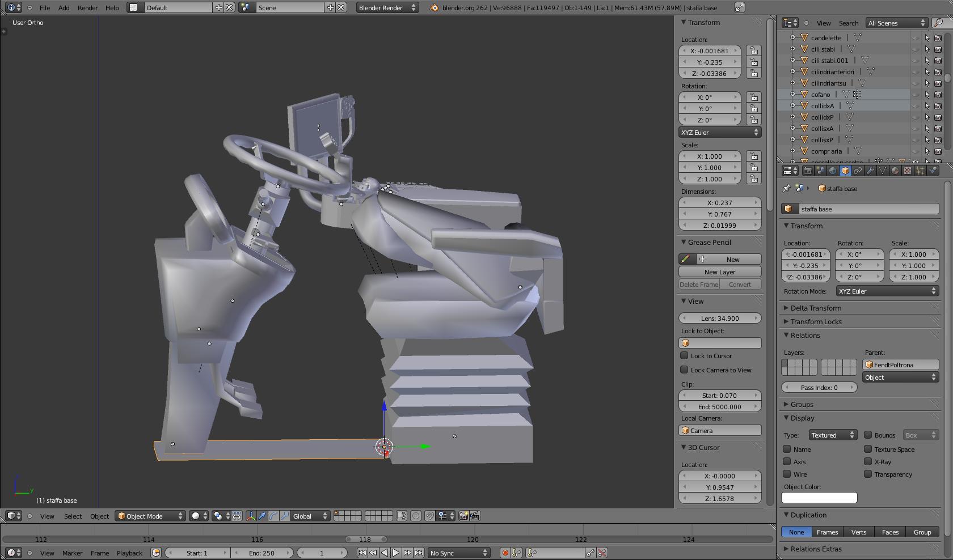Viewport: 953px width, 560px height.
Task: Open the Object Mode dropdown
Action: (x=150, y=516)
